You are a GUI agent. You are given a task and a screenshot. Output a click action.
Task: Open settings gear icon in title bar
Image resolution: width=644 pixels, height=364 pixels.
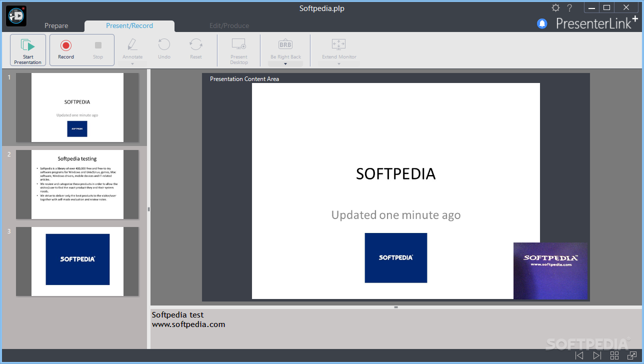(x=555, y=7)
